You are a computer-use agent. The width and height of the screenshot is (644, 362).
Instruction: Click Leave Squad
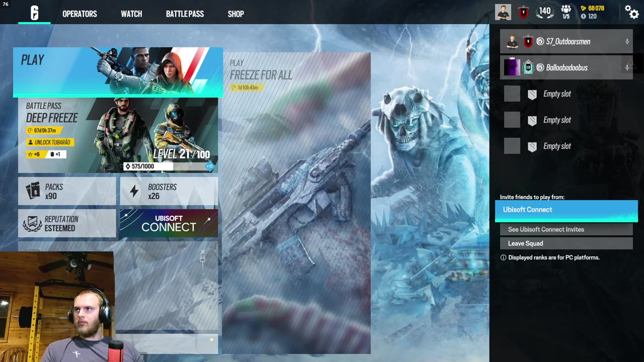tap(566, 243)
